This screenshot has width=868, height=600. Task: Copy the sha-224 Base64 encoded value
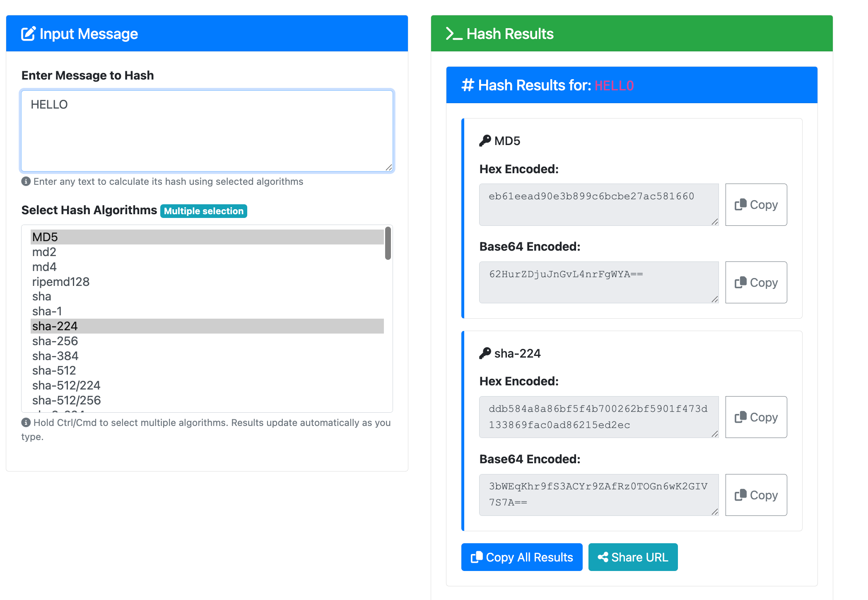click(756, 495)
